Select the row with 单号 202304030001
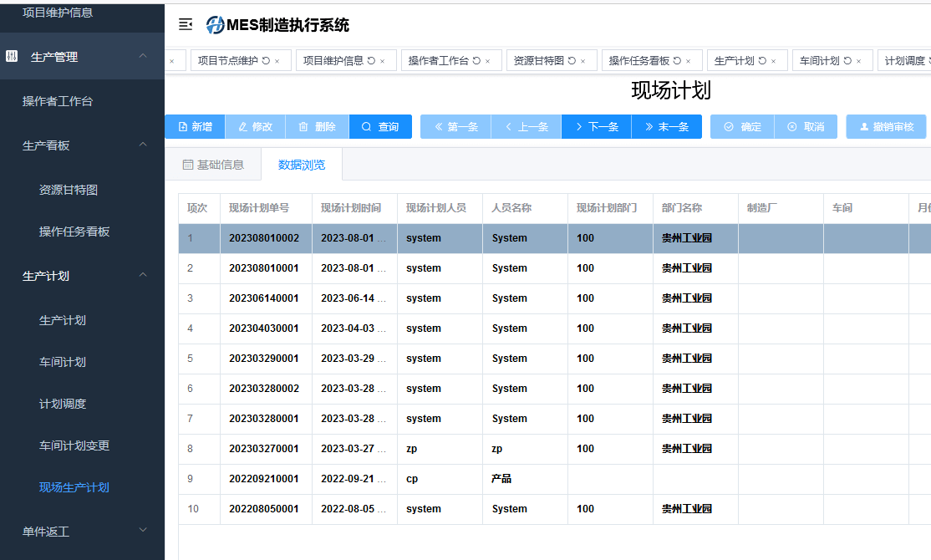931x560 pixels. tap(555, 328)
